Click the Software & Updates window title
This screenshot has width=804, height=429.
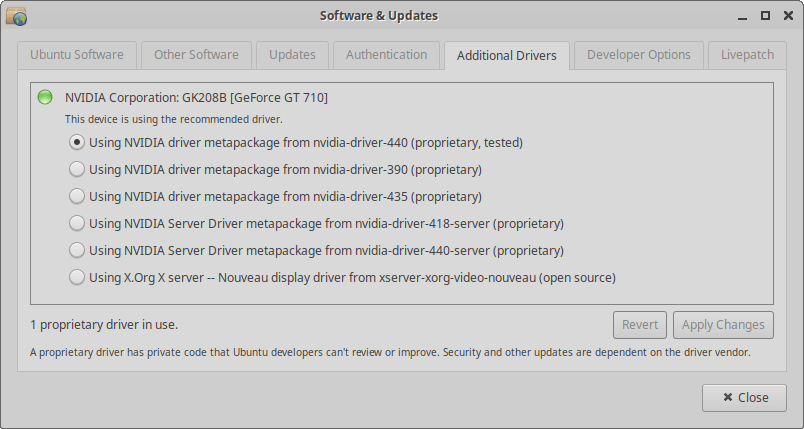click(379, 16)
